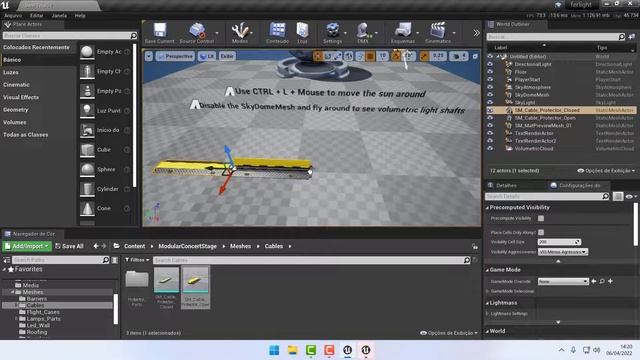
Task: Hide the PlayerStart actor
Action: click(x=490, y=80)
